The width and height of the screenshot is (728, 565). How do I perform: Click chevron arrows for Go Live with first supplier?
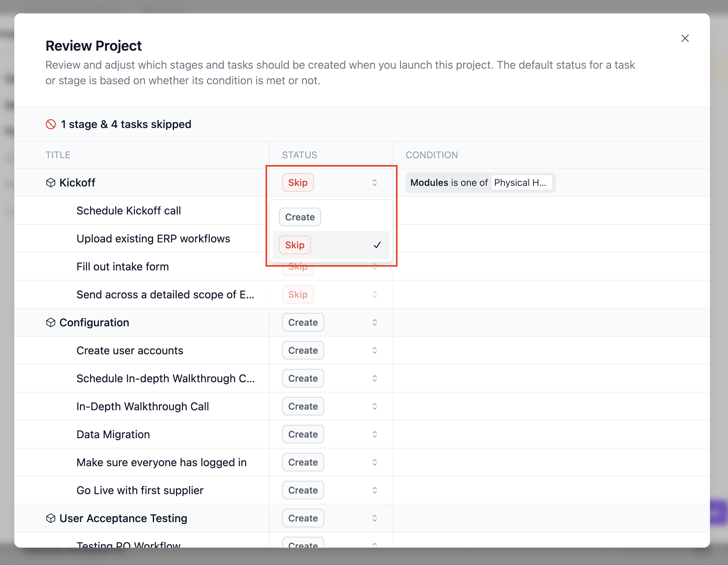(374, 490)
